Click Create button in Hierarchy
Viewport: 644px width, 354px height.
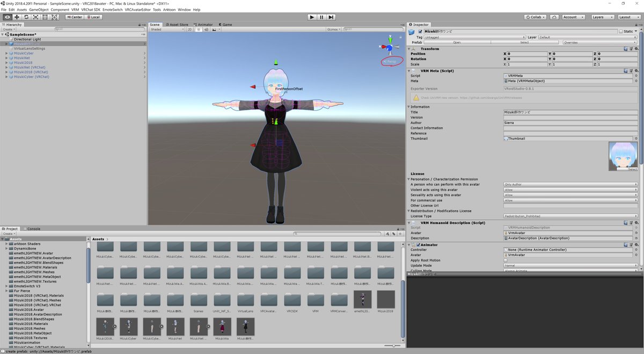pyautogui.click(x=8, y=29)
